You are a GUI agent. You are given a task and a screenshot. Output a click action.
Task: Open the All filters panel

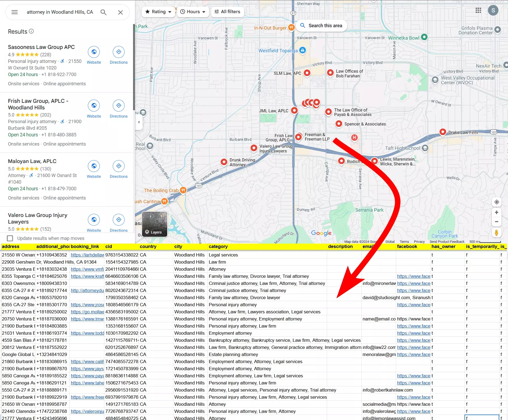[227, 12]
